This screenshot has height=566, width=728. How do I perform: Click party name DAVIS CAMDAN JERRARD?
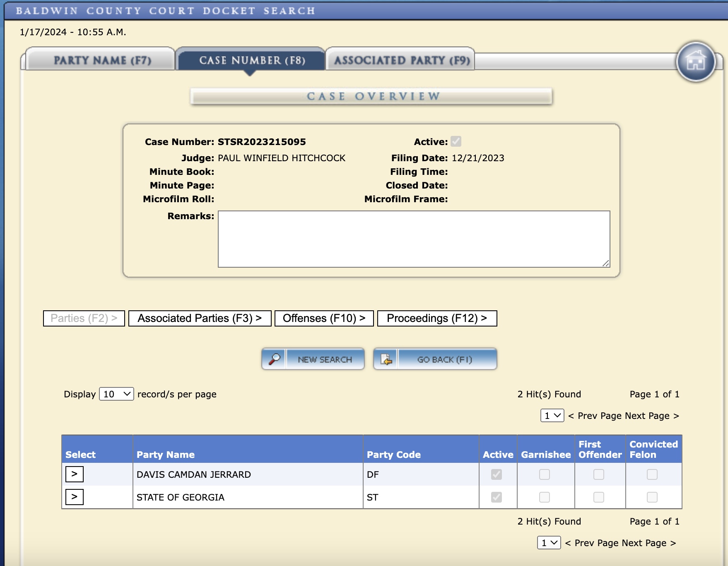click(194, 474)
